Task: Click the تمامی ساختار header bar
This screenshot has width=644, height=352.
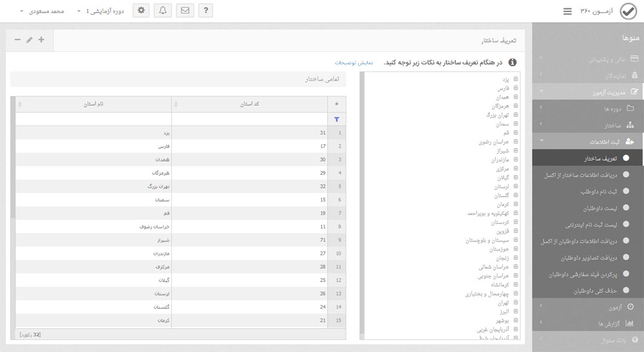Action: click(x=178, y=79)
